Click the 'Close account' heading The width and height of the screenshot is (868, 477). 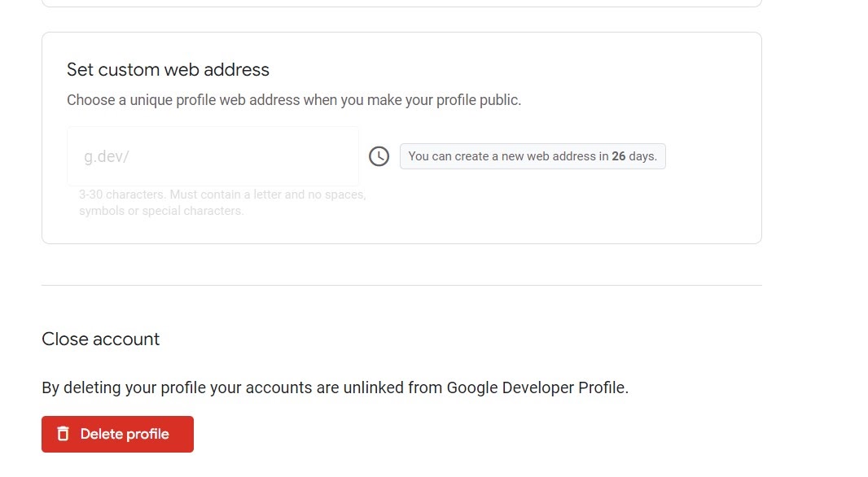pyautogui.click(x=100, y=339)
